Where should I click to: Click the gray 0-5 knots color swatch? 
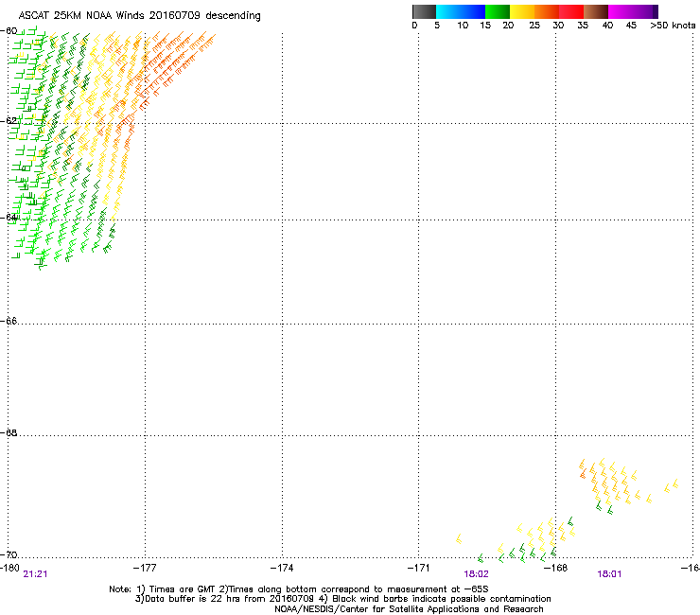coord(424,11)
